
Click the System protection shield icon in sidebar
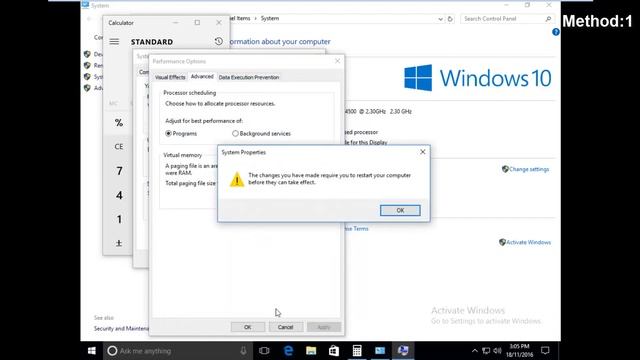(87, 77)
